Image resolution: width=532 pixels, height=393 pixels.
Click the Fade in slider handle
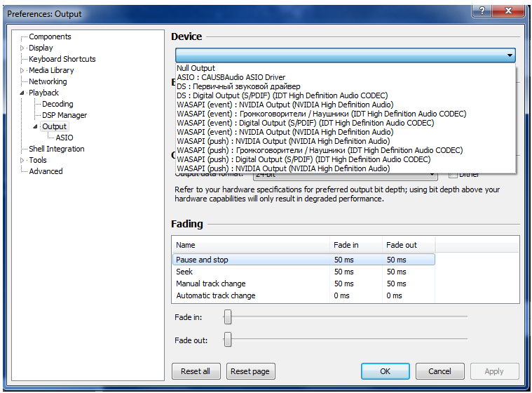(x=227, y=317)
